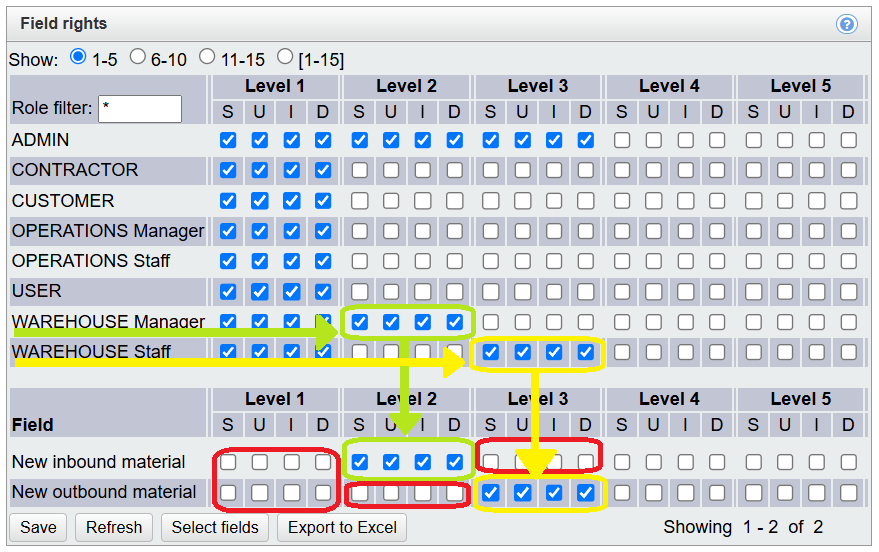Select the 6-10 levels radio option
879x552 pixels.
[x=138, y=58]
